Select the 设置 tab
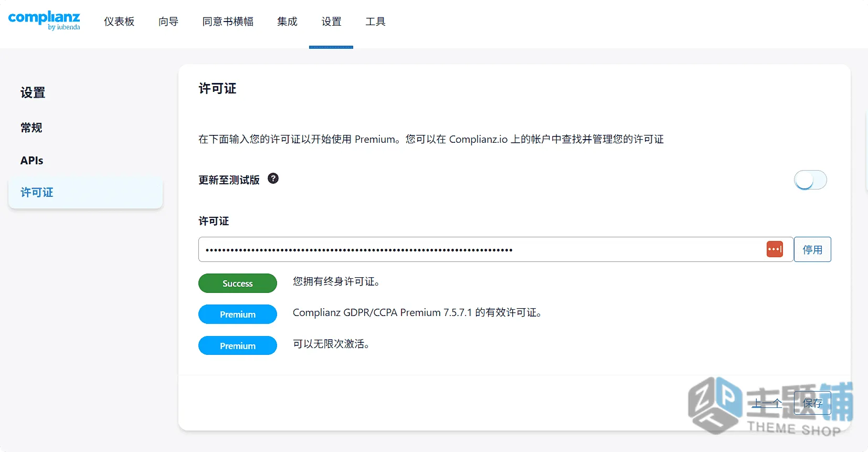 click(x=331, y=22)
